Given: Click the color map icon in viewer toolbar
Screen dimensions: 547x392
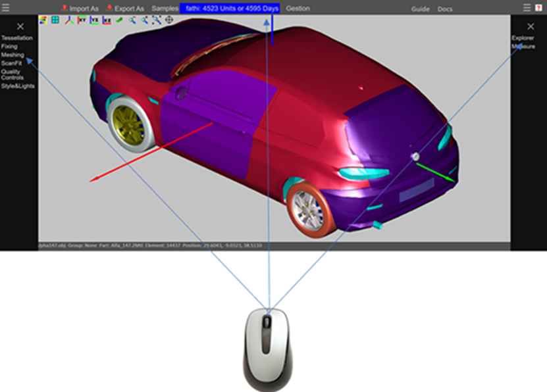Looking at the screenshot, I should (43, 20).
